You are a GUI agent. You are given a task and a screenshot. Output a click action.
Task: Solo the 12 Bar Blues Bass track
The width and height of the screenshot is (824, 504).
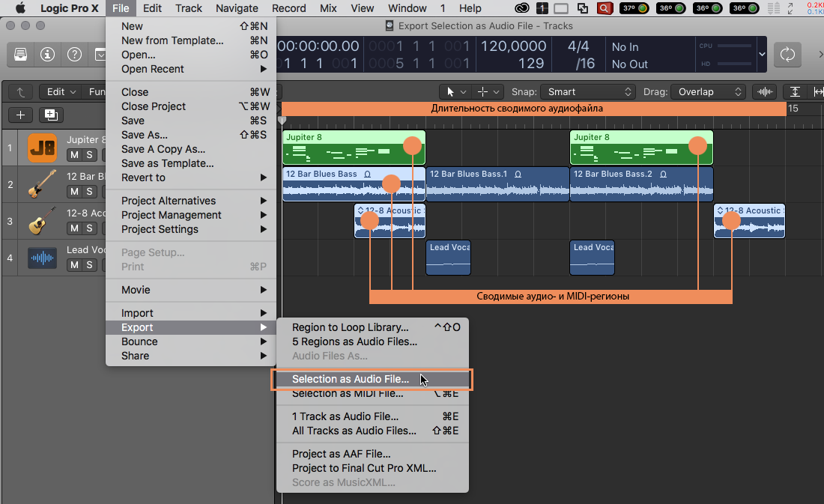(89, 191)
